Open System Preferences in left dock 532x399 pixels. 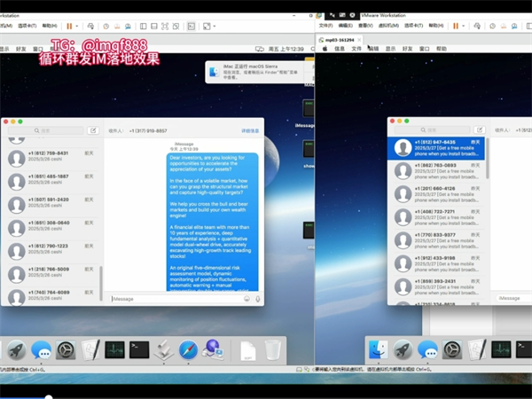click(66, 350)
